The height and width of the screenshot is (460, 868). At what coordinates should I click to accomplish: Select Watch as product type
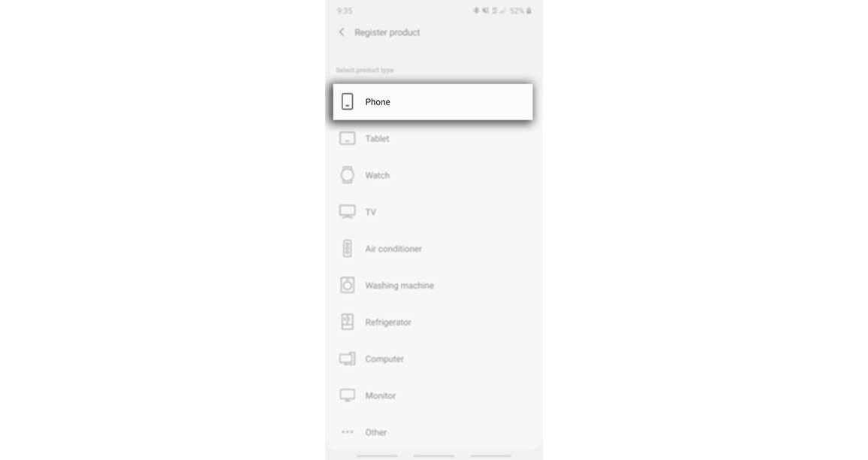pos(433,175)
